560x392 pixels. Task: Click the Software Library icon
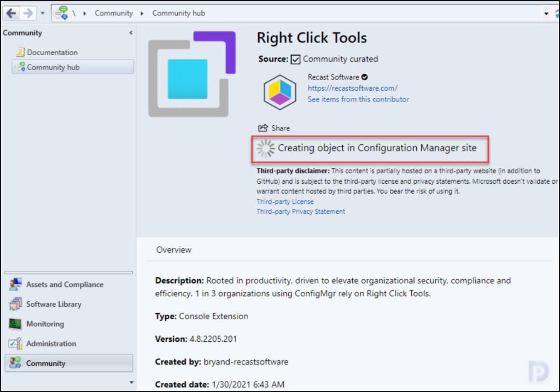(x=15, y=304)
